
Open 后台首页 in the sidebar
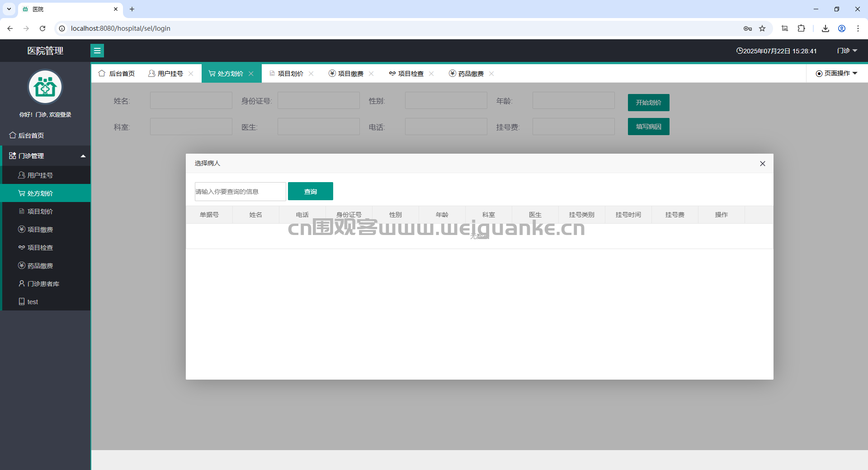click(x=45, y=136)
